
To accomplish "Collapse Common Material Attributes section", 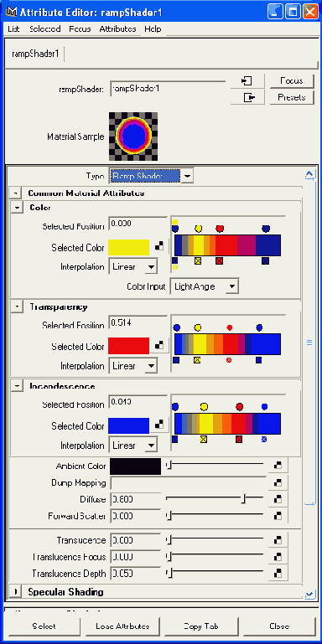I will [15, 193].
